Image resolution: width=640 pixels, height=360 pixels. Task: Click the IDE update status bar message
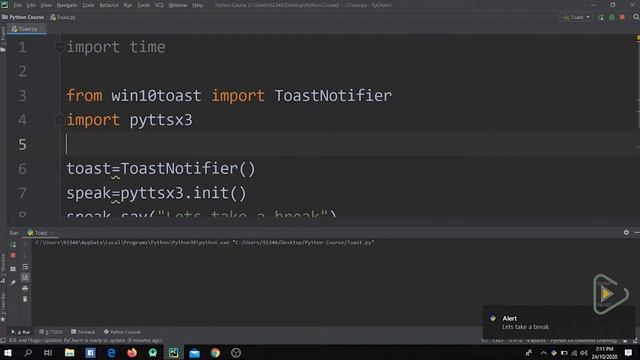(x=85, y=340)
